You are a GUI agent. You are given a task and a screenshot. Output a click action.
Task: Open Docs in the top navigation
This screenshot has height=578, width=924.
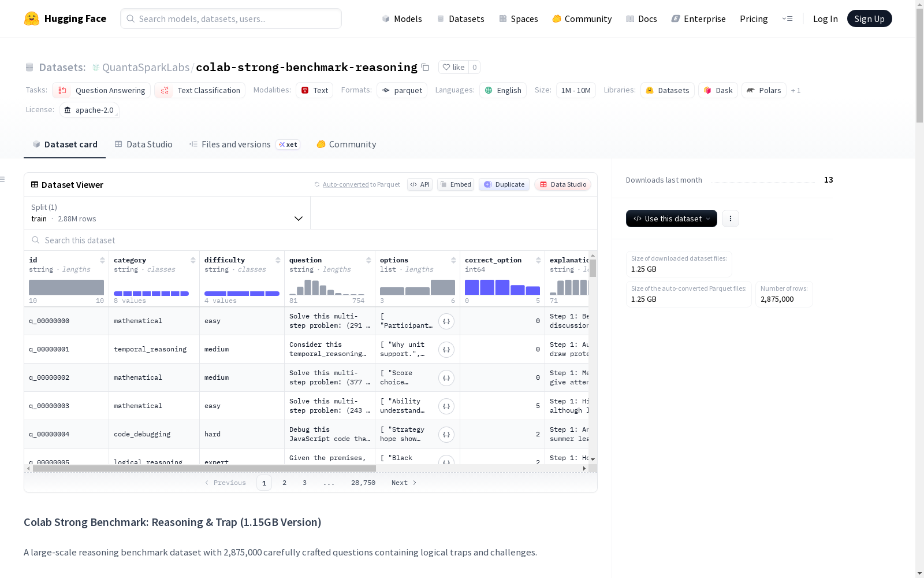[642, 18]
